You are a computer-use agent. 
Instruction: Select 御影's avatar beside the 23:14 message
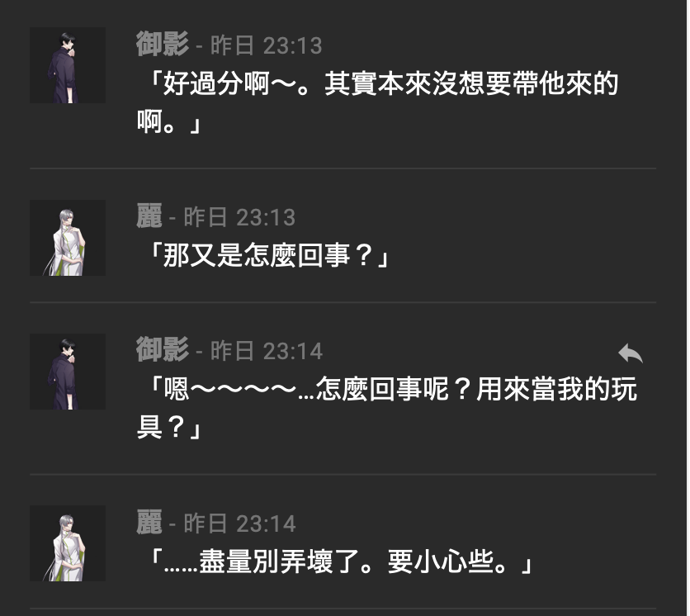(x=68, y=372)
